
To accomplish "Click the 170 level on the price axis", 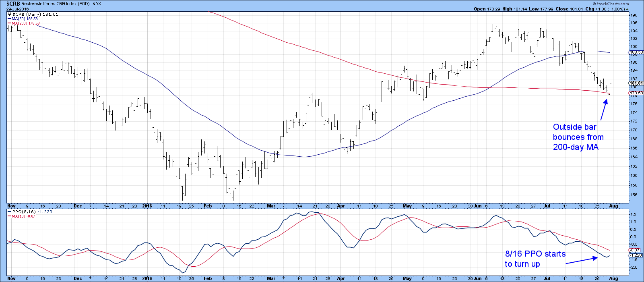I will pyautogui.click(x=634, y=130).
